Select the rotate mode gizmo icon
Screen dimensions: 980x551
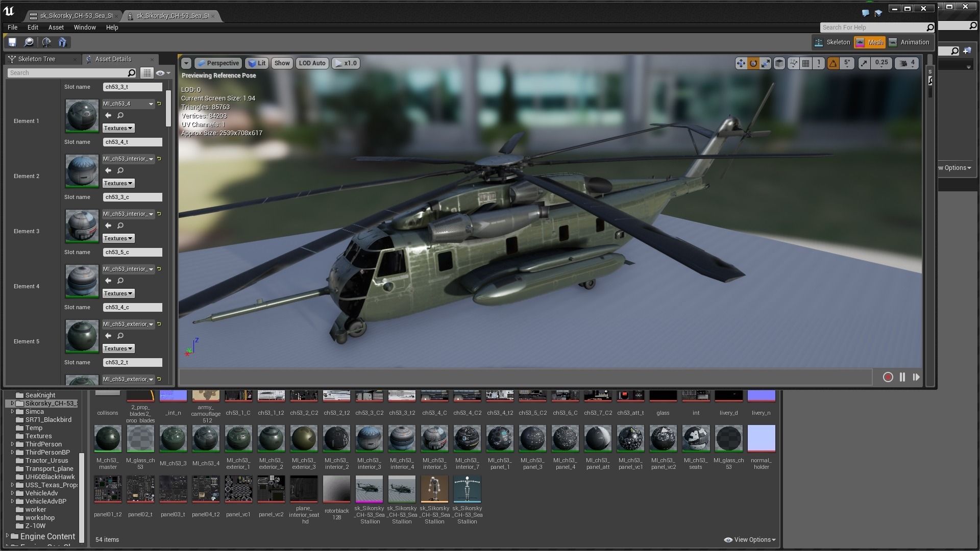[x=753, y=63]
